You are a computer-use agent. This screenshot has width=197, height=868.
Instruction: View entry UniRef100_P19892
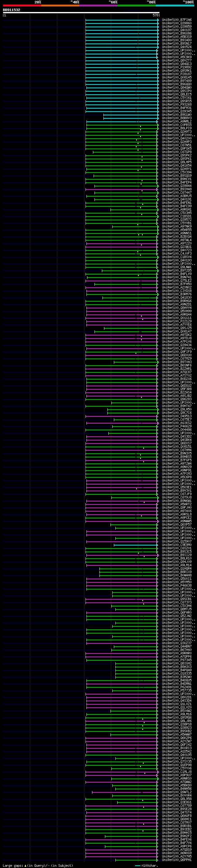click(177, 67)
